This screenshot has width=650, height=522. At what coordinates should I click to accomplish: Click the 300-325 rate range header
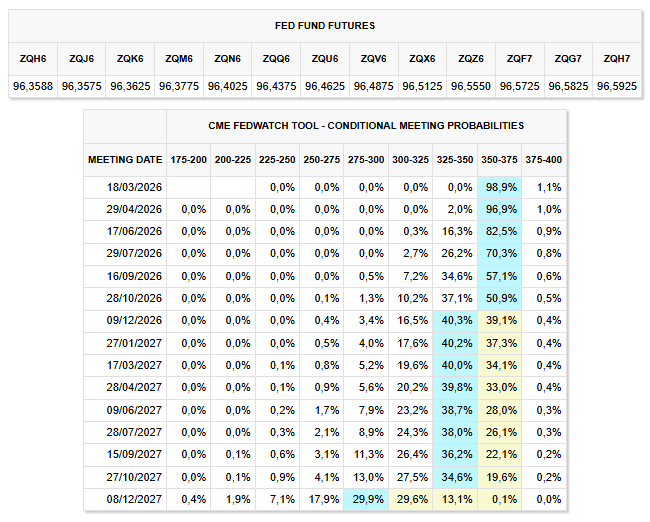pos(410,160)
